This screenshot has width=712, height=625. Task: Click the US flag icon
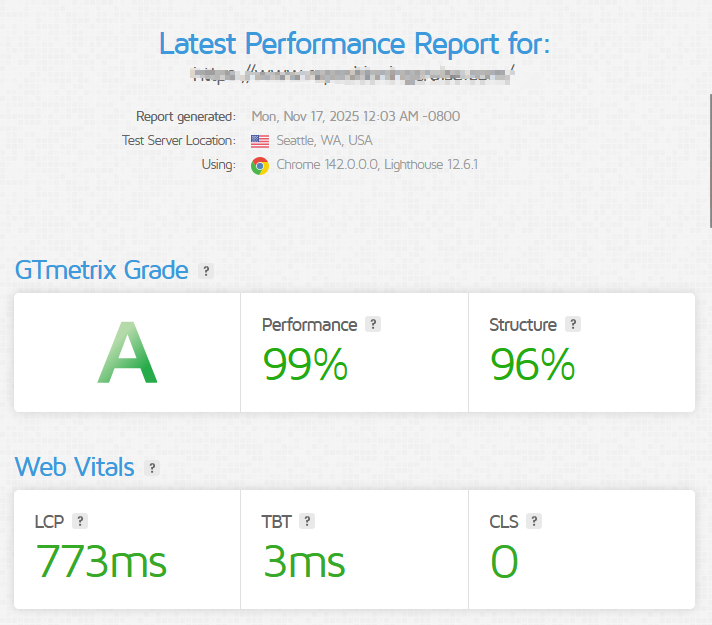pos(260,141)
